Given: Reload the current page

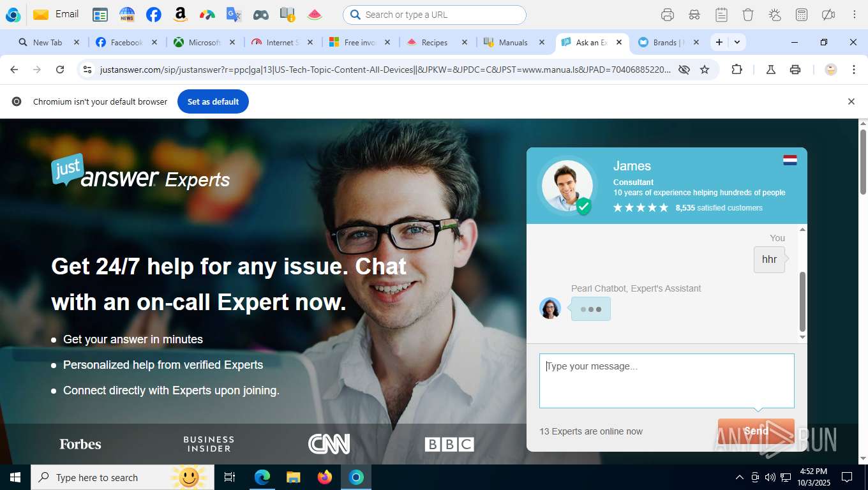Looking at the screenshot, I should 60,70.
